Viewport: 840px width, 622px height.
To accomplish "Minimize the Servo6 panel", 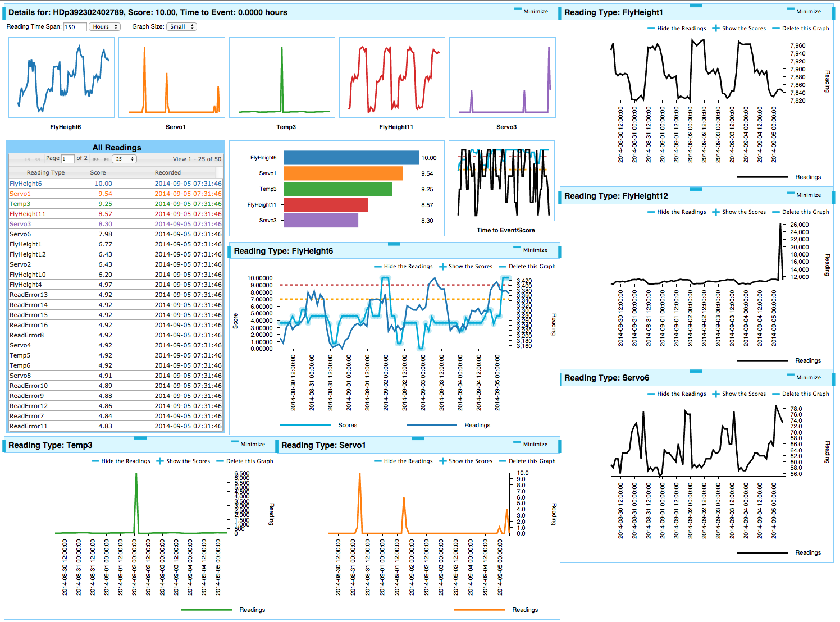I will click(804, 377).
